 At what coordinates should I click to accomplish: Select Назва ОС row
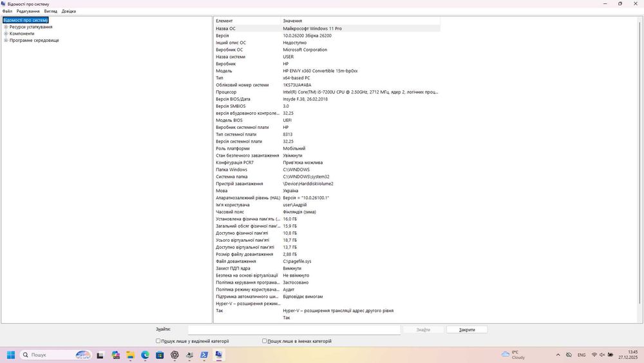tap(327, 28)
